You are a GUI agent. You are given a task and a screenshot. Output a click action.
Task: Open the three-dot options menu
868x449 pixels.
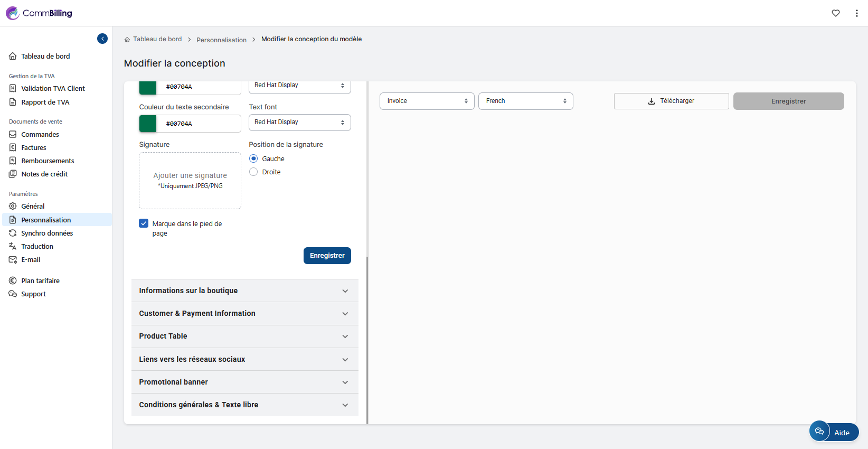(856, 13)
